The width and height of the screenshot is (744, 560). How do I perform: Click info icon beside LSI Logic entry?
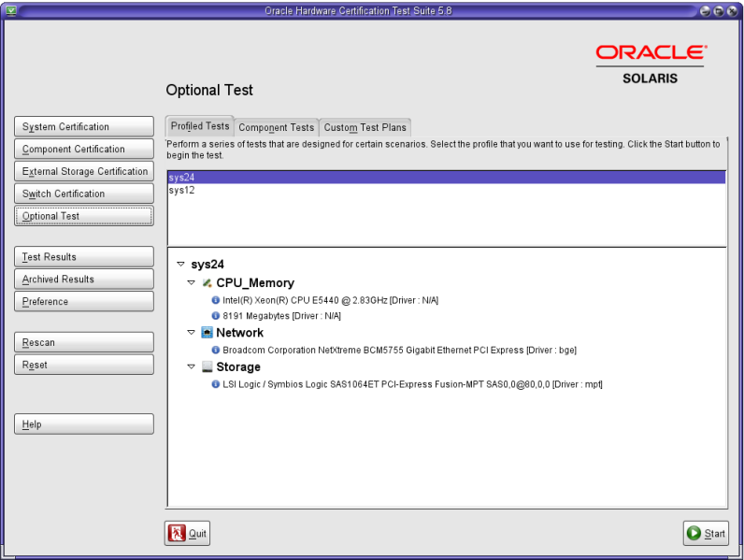pos(216,384)
